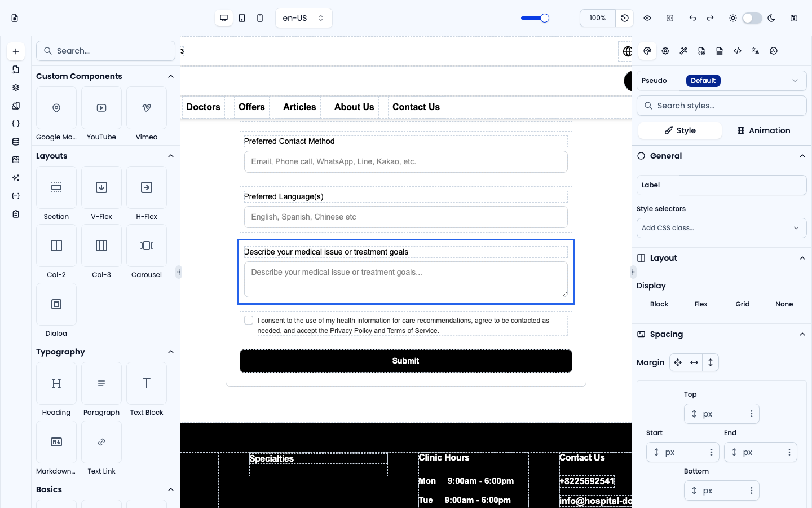Viewport: 812px width, 508px height.
Task: Select the Style tab
Action: 680,130
